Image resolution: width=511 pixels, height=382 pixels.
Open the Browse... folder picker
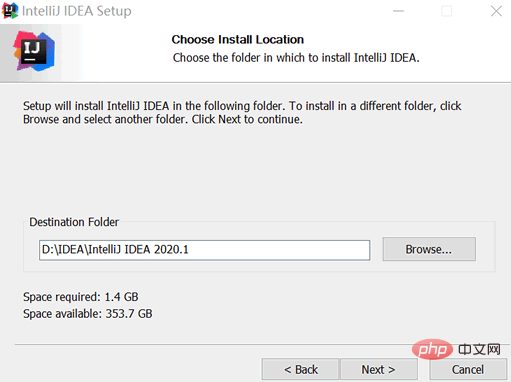tap(429, 249)
